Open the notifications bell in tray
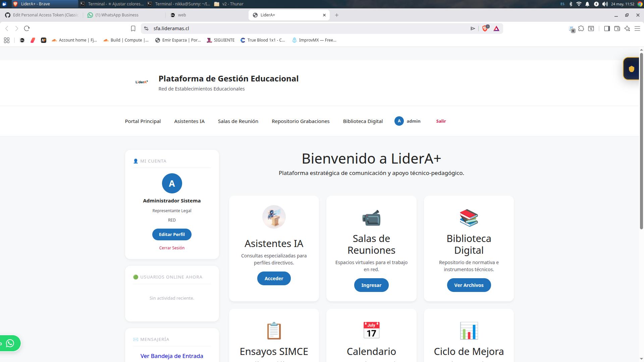644x362 pixels. coord(587,4)
